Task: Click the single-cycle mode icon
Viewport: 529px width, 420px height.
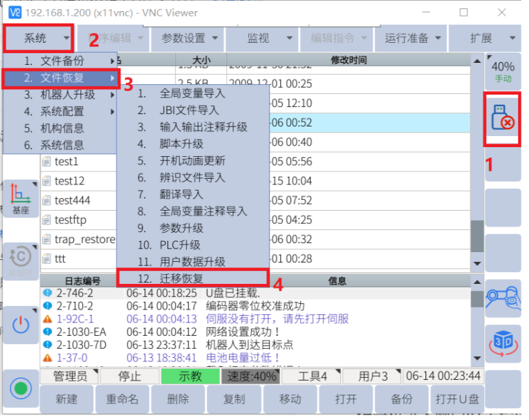Action: tap(21, 260)
